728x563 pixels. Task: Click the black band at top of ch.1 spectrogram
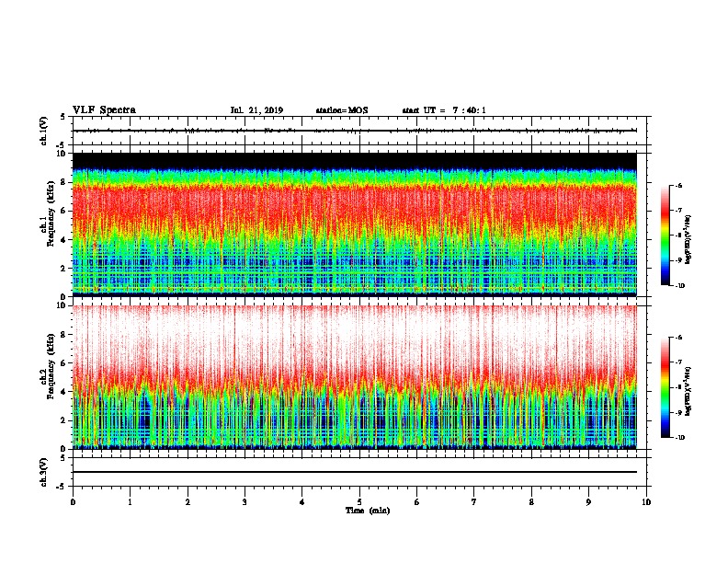(355, 161)
